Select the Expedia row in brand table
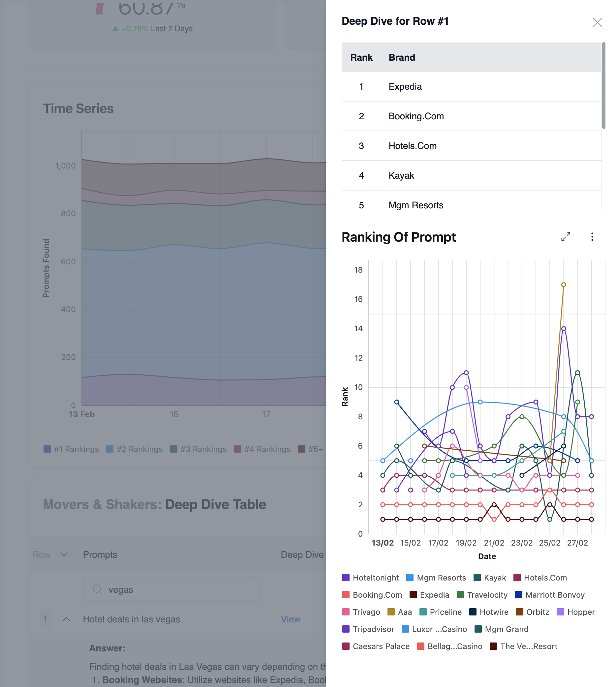Screen dimensions: 616x687 pyautogui.click(x=472, y=87)
